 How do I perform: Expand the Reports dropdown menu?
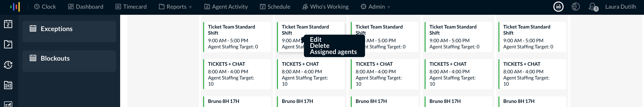[175, 7]
